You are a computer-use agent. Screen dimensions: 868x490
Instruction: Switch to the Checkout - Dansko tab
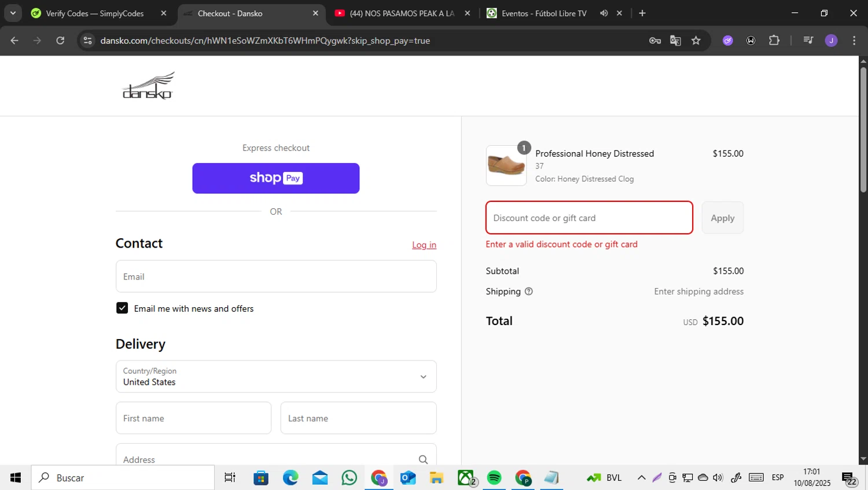[251, 13]
